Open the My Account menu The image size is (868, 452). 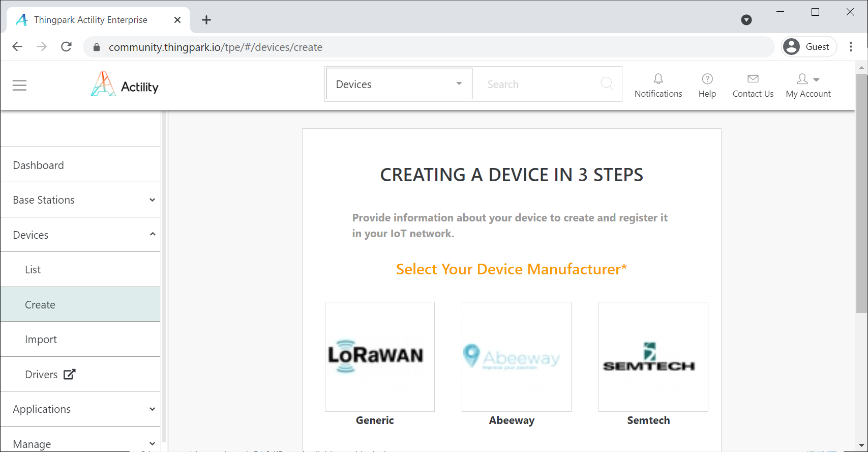(x=808, y=85)
